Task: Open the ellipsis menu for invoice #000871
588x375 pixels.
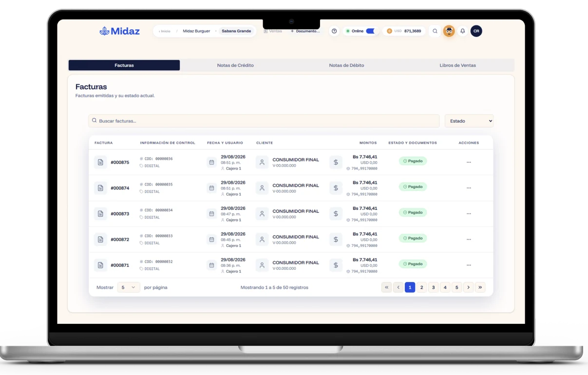Action: (469, 265)
